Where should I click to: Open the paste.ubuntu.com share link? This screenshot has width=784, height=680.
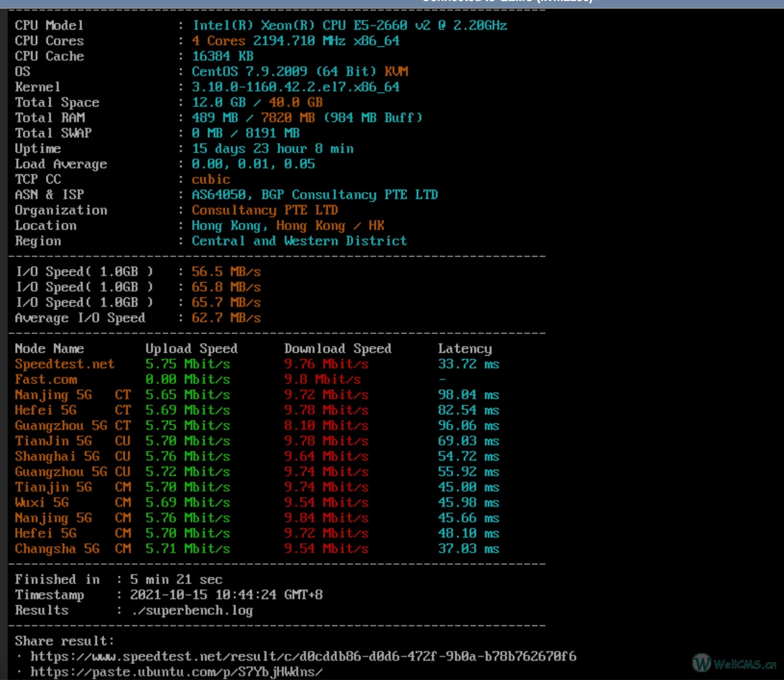[176, 672]
